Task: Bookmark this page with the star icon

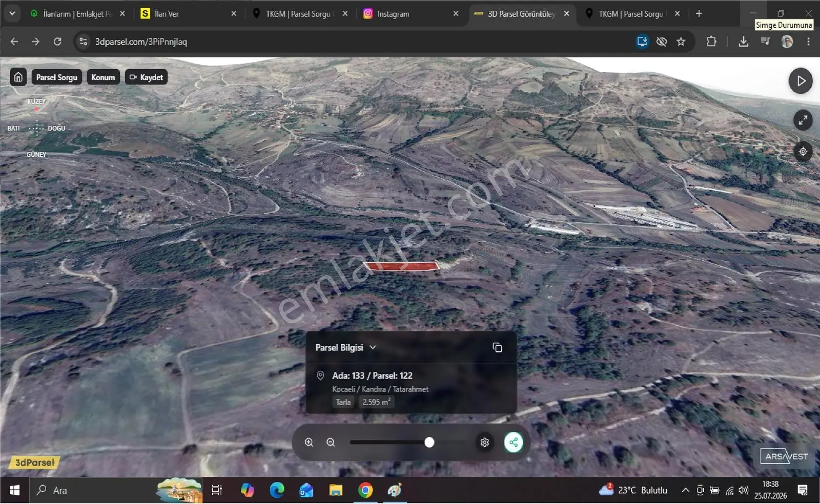Action: [681, 41]
